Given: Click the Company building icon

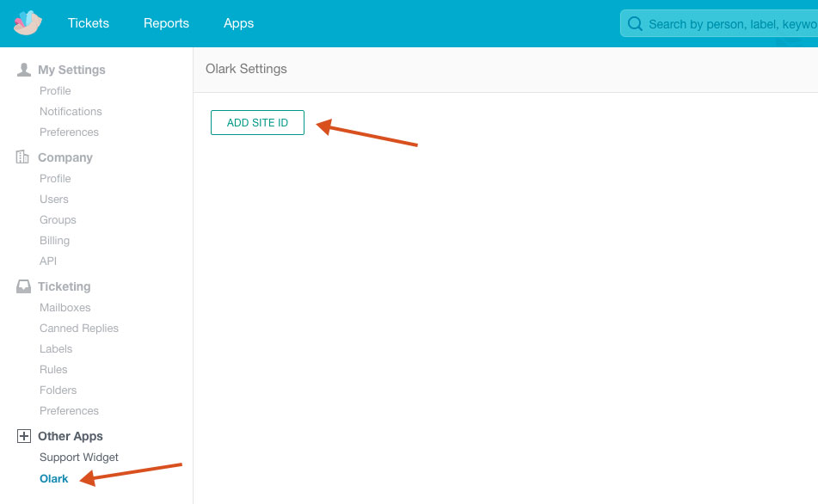Looking at the screenshot, I should 23,157.
